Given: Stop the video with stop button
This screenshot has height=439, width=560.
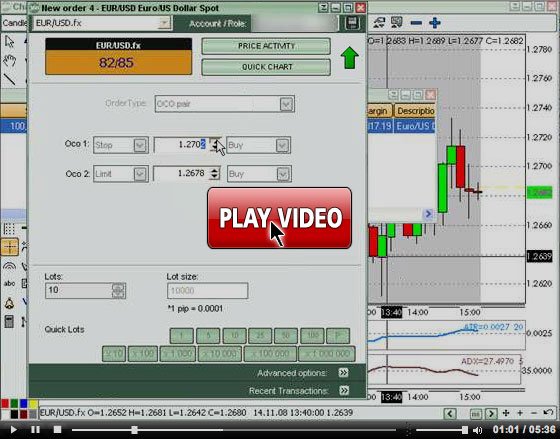Looking at the screenshot, I should (x=58, y=430).
